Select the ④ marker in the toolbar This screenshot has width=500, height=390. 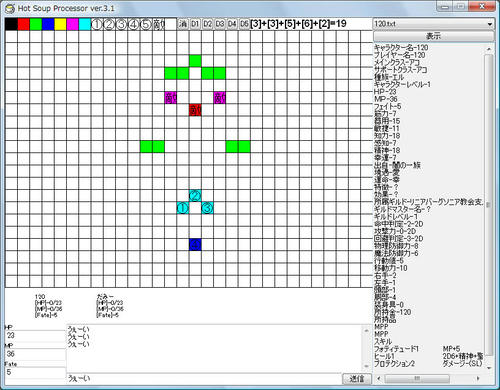[133, 24]
